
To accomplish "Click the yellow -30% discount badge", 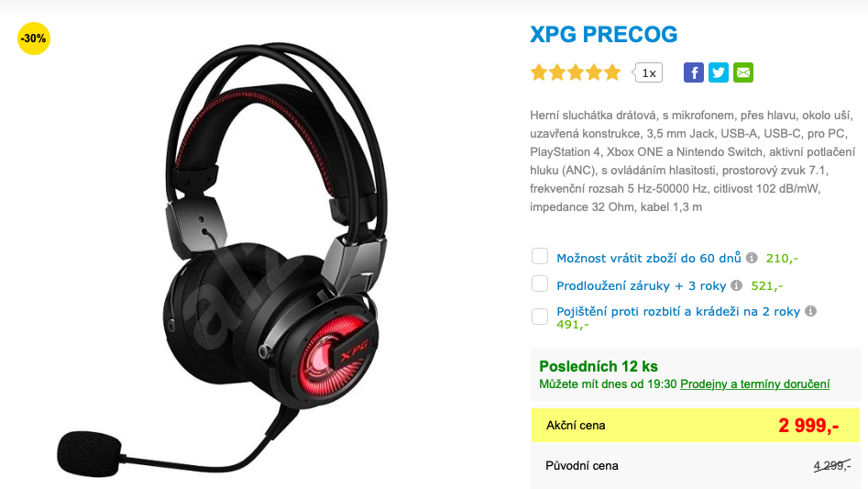I will tap(34, 39).
